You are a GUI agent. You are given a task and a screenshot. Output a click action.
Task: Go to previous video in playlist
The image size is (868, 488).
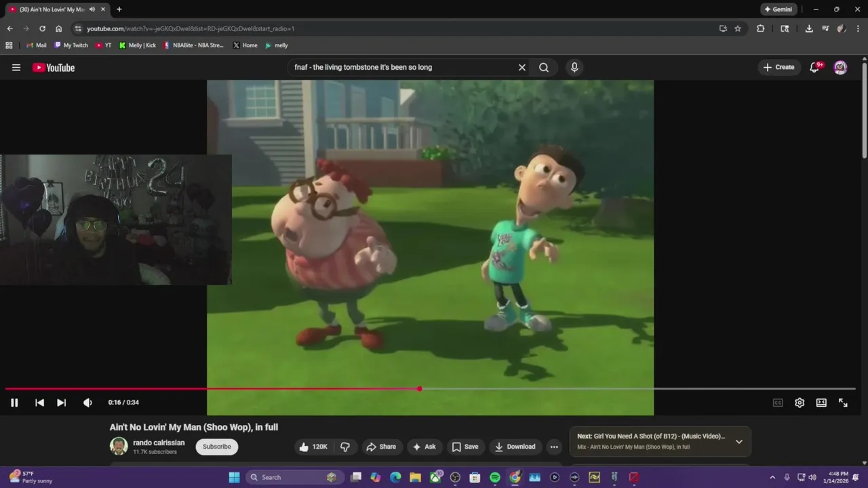click(x=39, y=403)
